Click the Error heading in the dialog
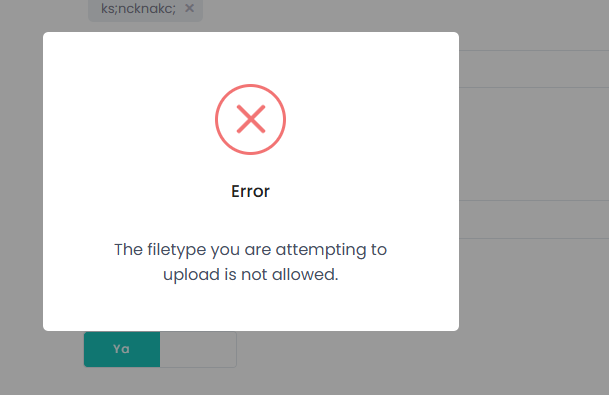Image resolution: width=609 pixels, height=395 pixels. (251, 191)
